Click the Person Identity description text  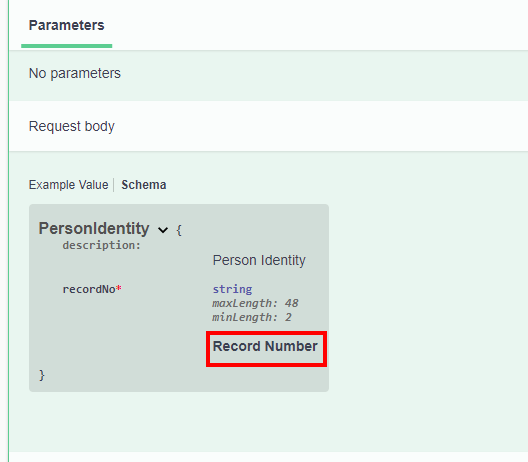pyautogui.click(x=259, y=260)
